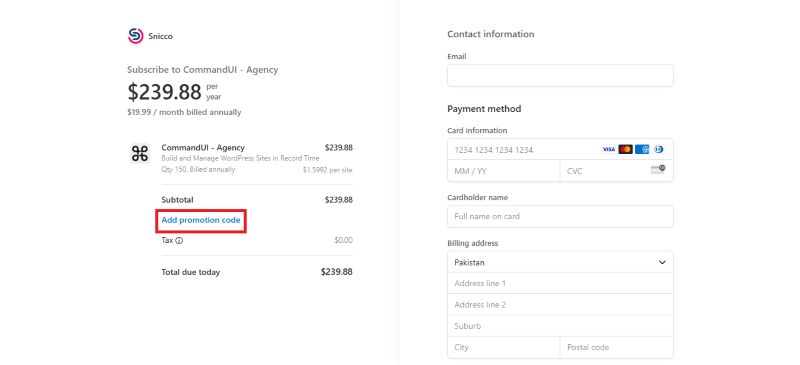Image resolution: width=800 pixels, height=365 pixels.
Task: Click the 'Cardholder name' label
Action: [478, 198]
